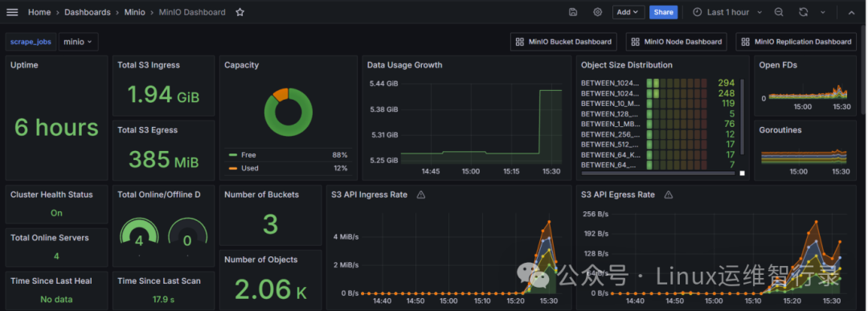The image size is (868, 311).
Task: Open MinIO Bucket Dashboard link
Action: click(x=563, y=42)
